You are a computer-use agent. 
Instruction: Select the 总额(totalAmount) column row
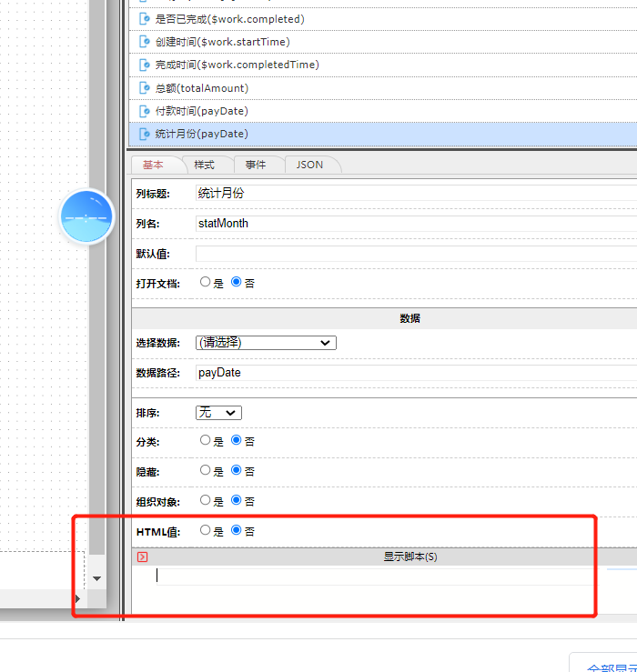382,88
